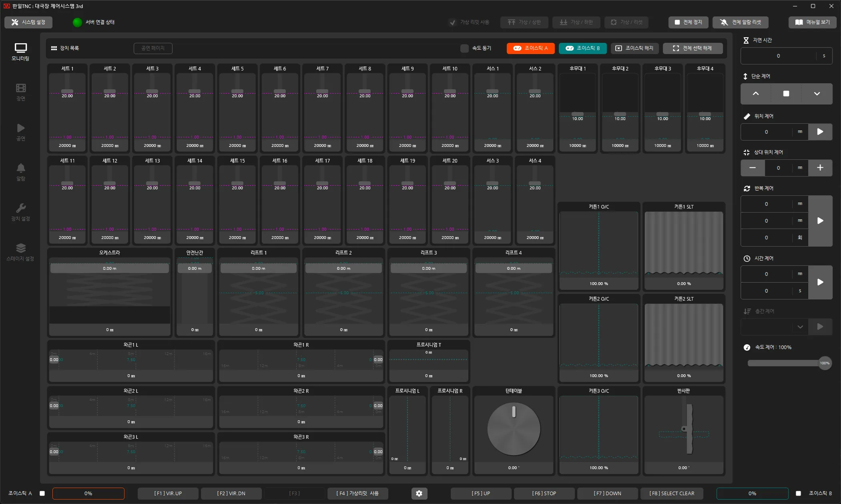
Task: Start 위치 제어 with its play button
Action: (x=820, y=132)
